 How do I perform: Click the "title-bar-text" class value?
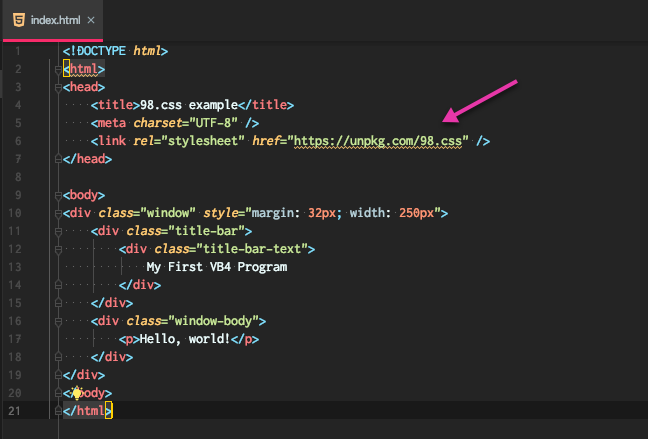[252, 249]
